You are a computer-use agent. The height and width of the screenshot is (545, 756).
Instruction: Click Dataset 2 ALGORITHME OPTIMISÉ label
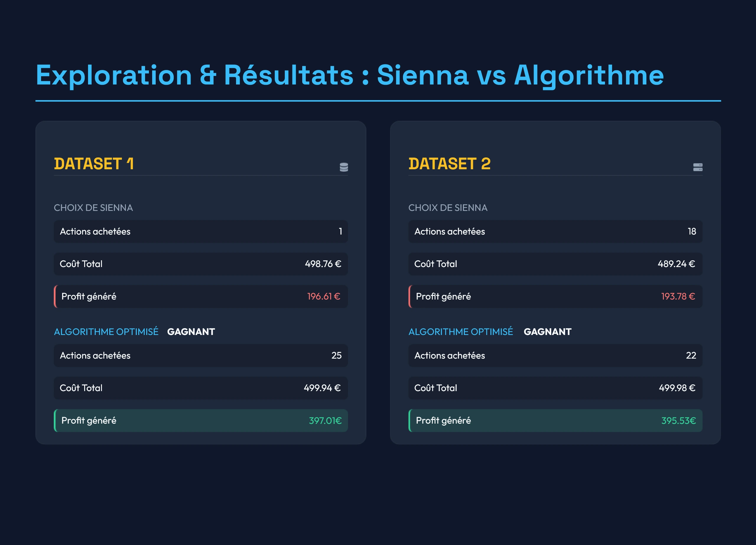coord(461,332)
